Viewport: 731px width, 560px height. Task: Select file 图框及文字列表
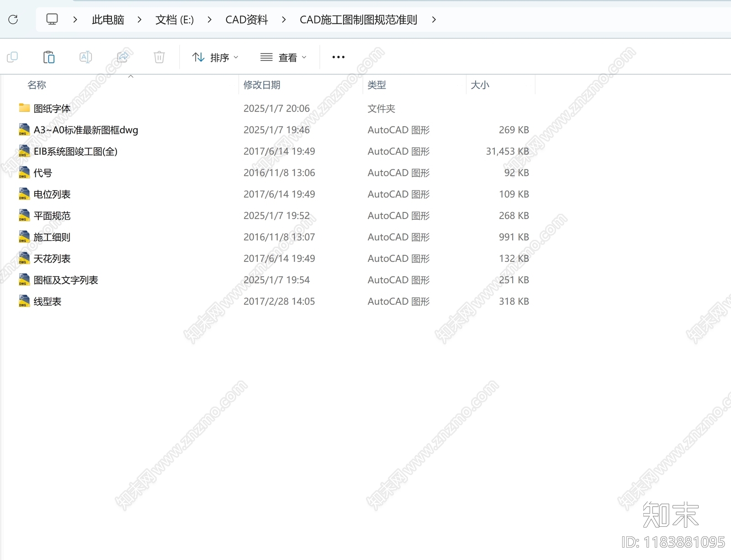pos(66,280)
